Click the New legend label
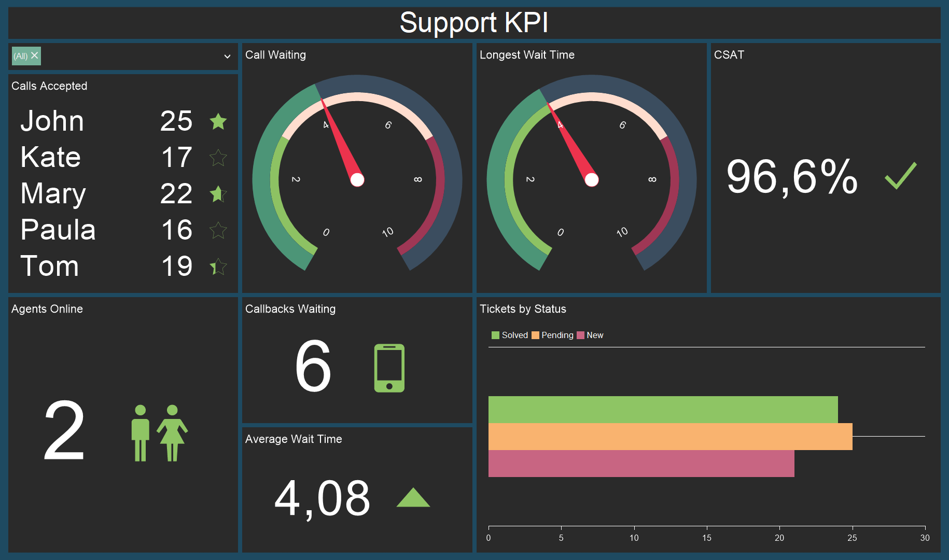 (x=595, y=335)
